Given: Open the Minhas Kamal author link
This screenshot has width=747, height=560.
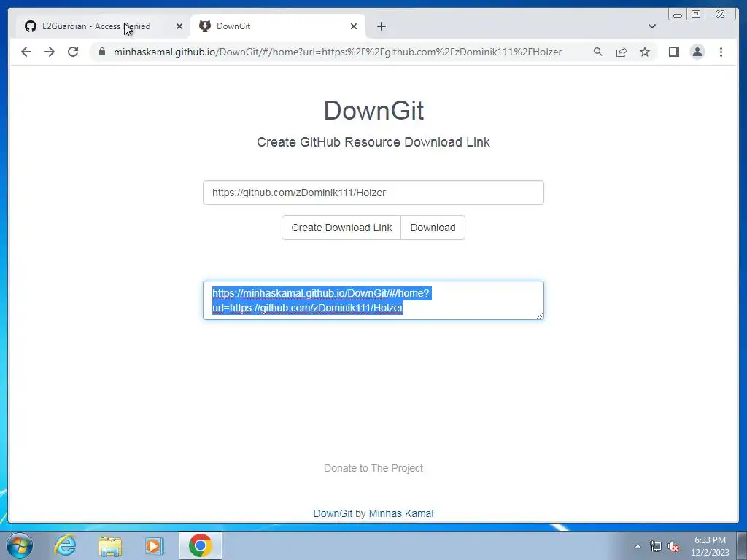Looking at the screenshot, I should [400, 513].
